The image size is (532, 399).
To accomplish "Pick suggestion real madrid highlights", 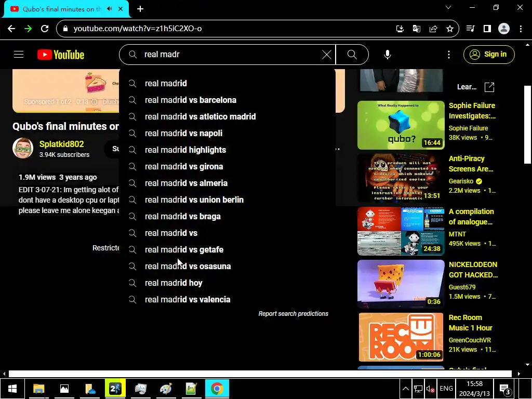I will point(227,150).
